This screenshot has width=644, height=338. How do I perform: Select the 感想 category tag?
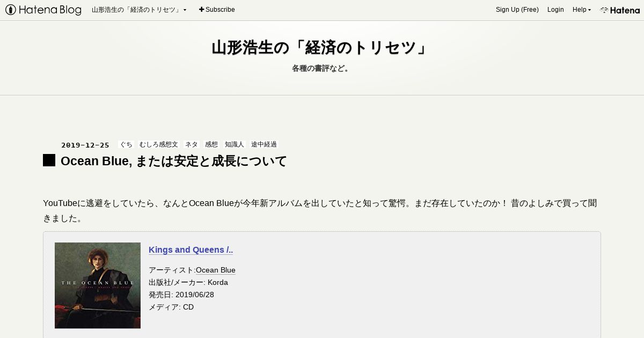(211, 144)
